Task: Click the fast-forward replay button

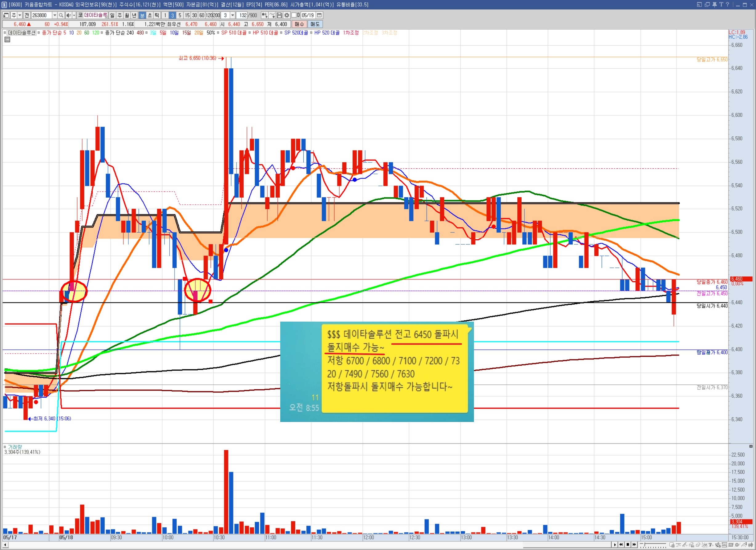Action: (634, 544)
